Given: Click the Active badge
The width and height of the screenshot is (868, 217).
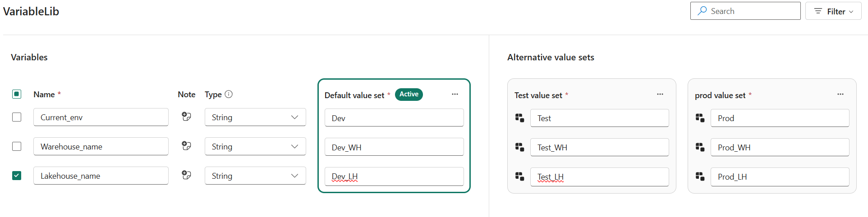Looking at the screenshot, I should coord(409,94).
